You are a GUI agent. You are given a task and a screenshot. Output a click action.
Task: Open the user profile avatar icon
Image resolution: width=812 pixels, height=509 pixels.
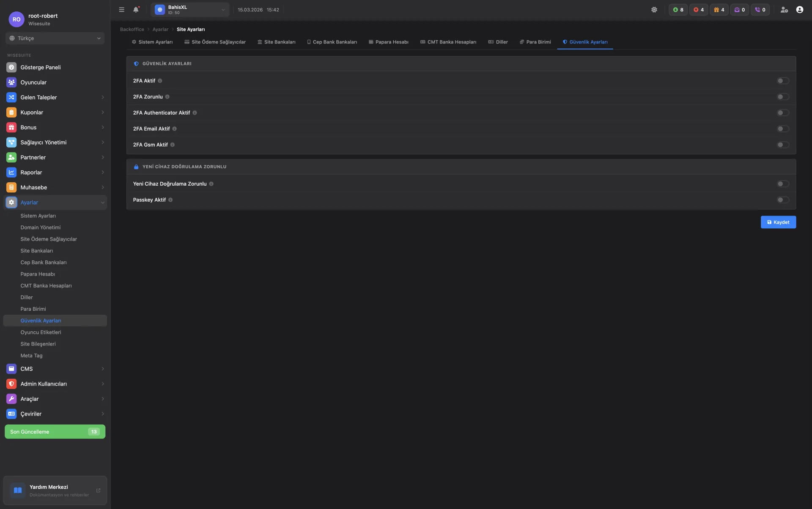tap(799, 10)
